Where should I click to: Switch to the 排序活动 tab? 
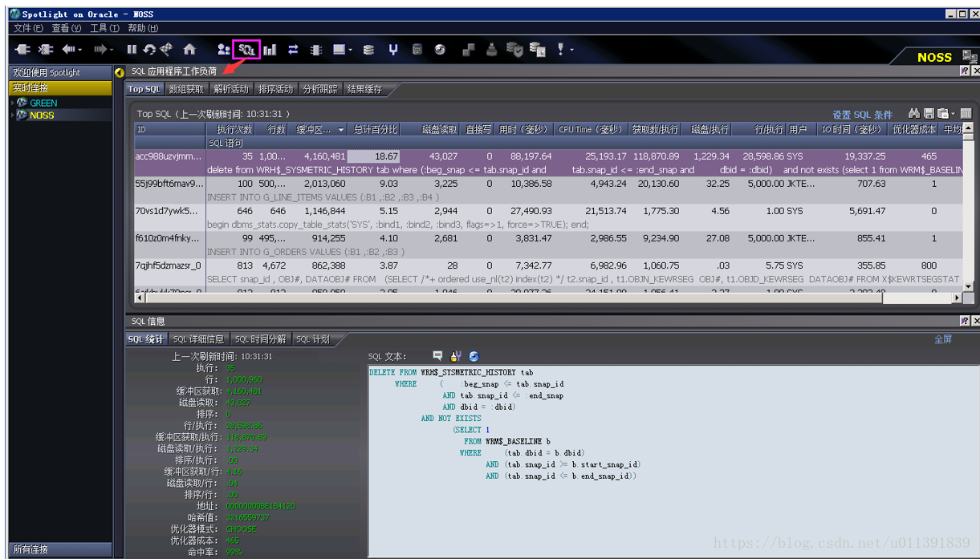276,89
